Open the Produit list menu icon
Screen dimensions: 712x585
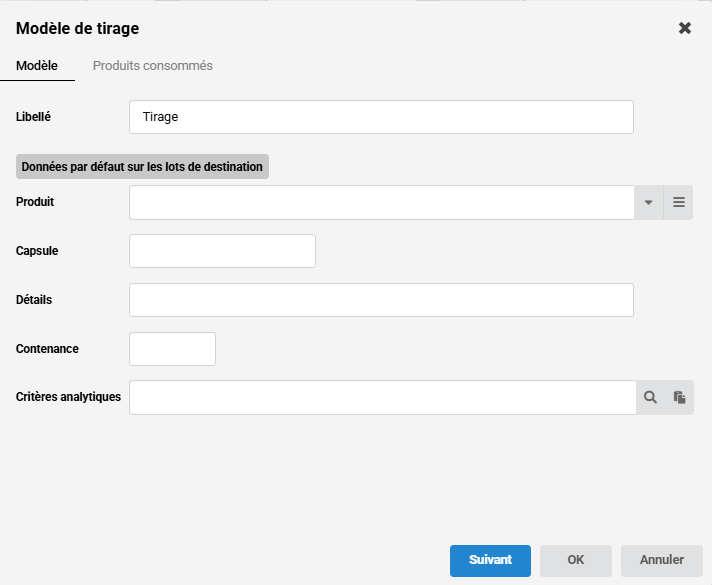(x=679, y=202)
